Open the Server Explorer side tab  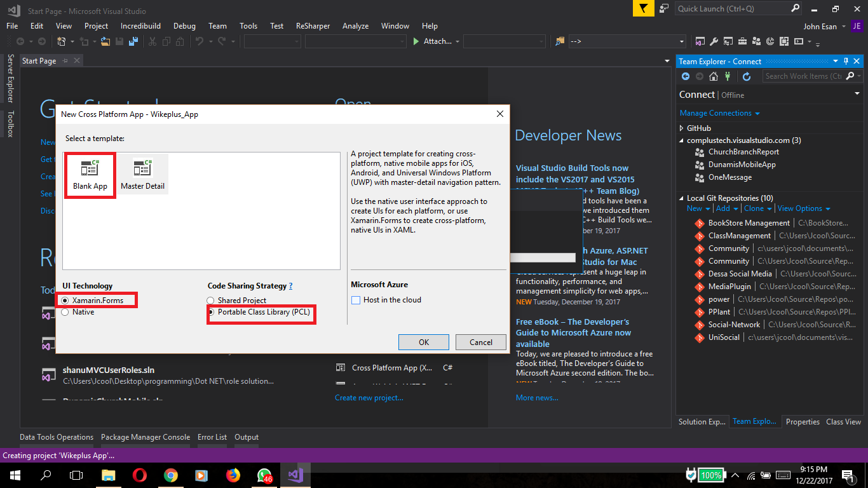10,78
